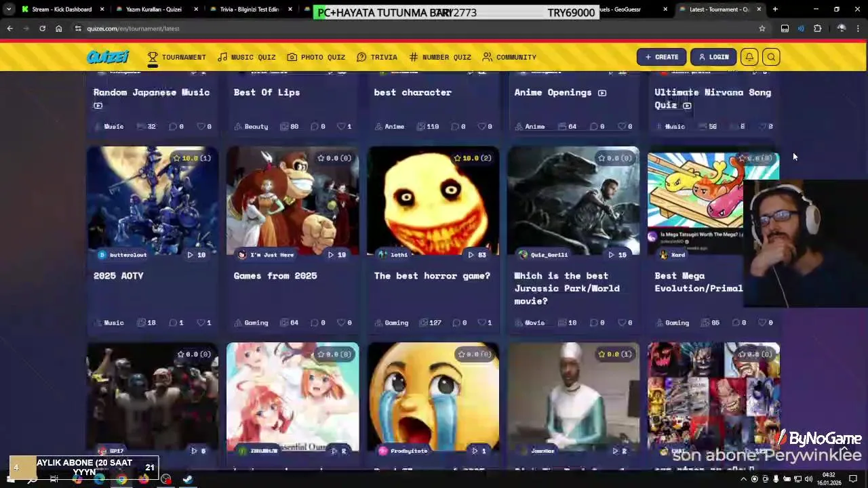Open the crying emoji quiz thumbnail
This screenshot has height=488, width=868.
click(x=433, y=396)
